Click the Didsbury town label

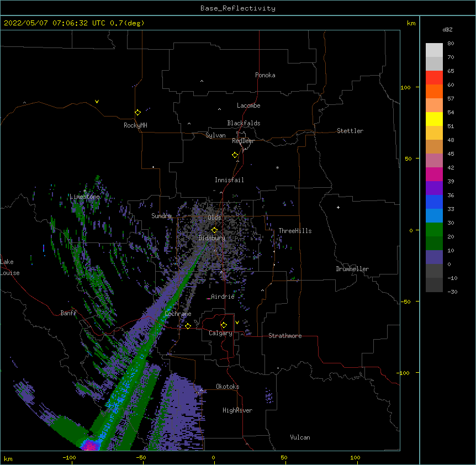point(212,238)
